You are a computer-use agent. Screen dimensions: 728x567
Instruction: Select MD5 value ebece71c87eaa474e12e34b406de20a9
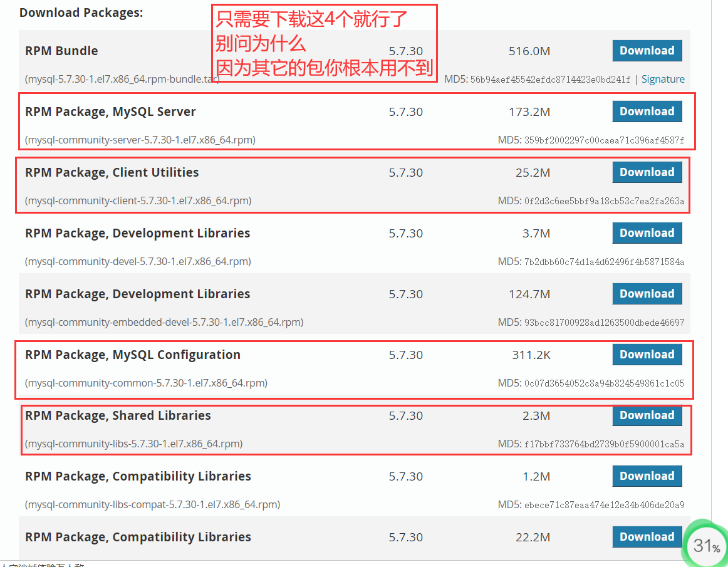(x=604, y=505)
